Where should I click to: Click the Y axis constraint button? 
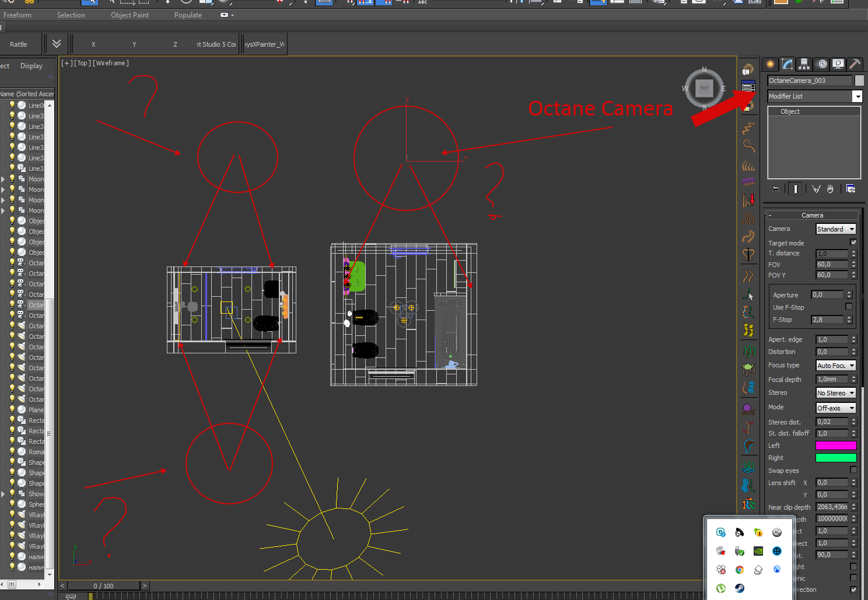(134, 44)
